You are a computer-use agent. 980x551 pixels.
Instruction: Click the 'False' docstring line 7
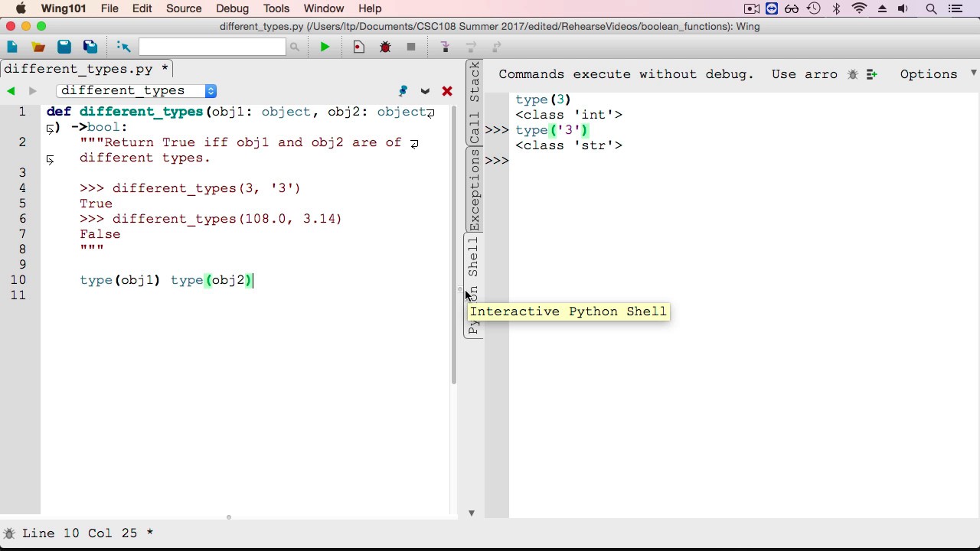click(100, 234)
